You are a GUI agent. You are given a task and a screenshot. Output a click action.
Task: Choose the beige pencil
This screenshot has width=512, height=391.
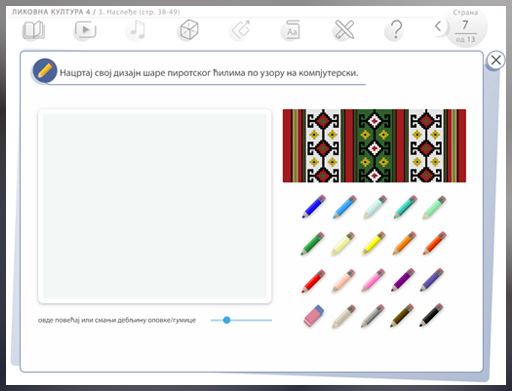coord(344,316)
